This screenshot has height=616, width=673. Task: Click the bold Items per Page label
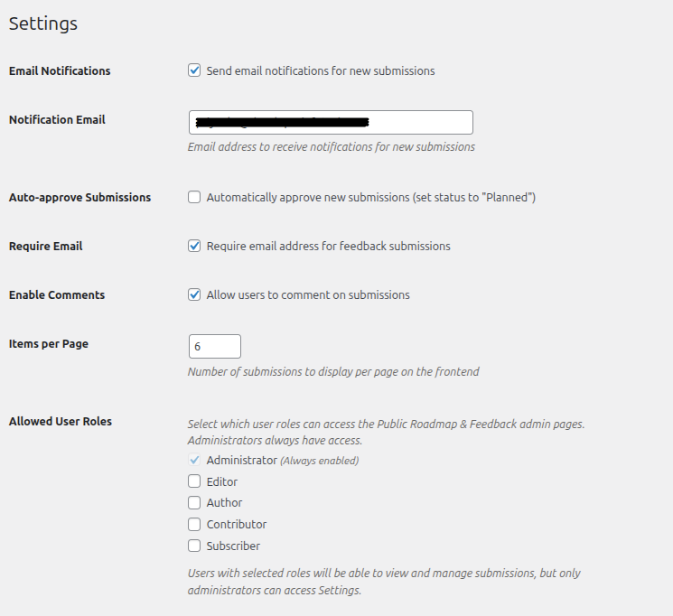pyautogui.click(x=49, y=343)
